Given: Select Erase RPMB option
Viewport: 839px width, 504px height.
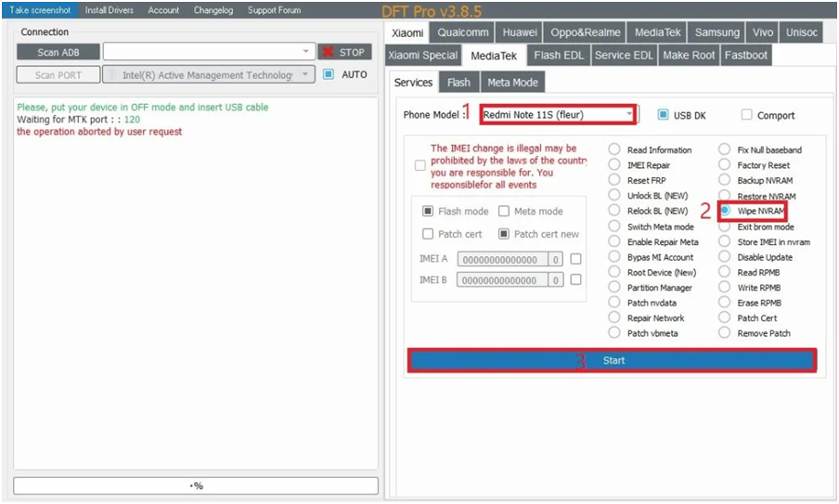Looking at the screenshot, I should coord(725,303).
